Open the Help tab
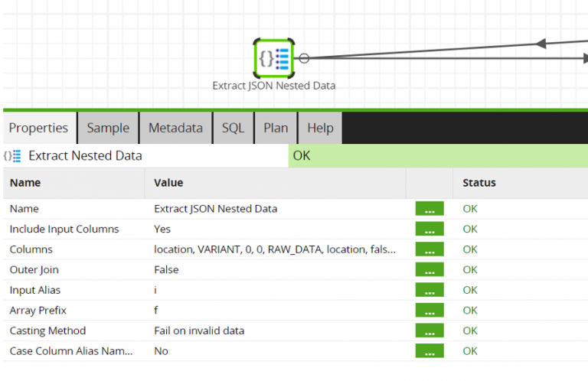Screen dimensions: 588x381 [x=320, y=128]
